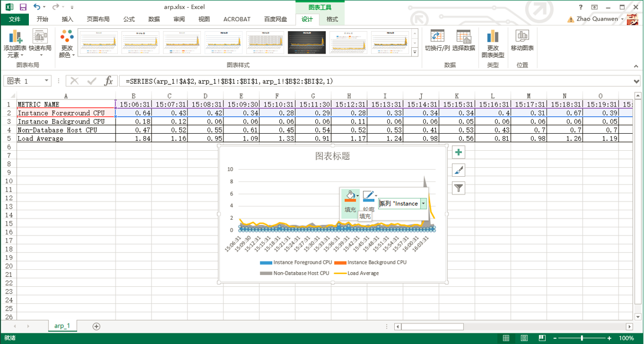This screenshot has width=644, height=344.
Task: Click the Chart Styles paintbrush button
Action: [x=458, y=170]
